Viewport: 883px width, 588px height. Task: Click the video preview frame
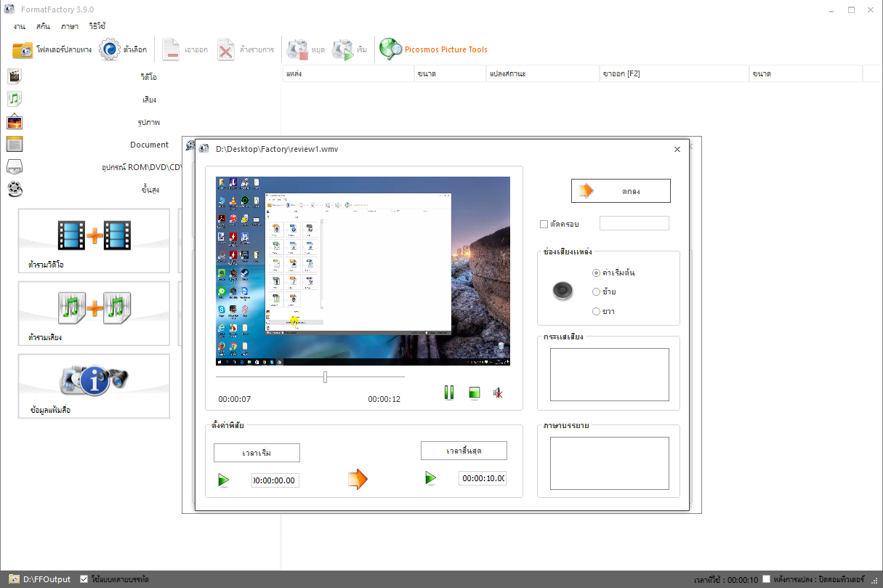point(363,270)
